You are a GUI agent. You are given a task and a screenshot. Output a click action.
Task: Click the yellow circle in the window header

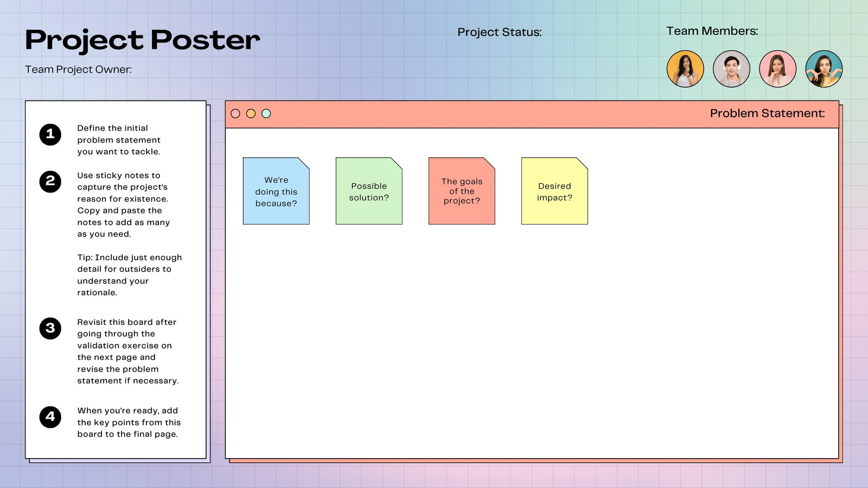pyautogui.click(x=251, y=113)
